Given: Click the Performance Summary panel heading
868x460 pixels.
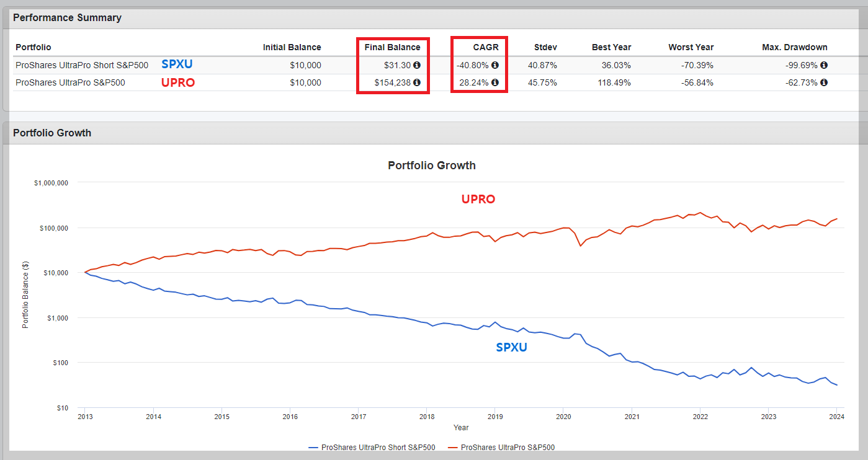Looking at the screenshot, I should coord(67,17).
